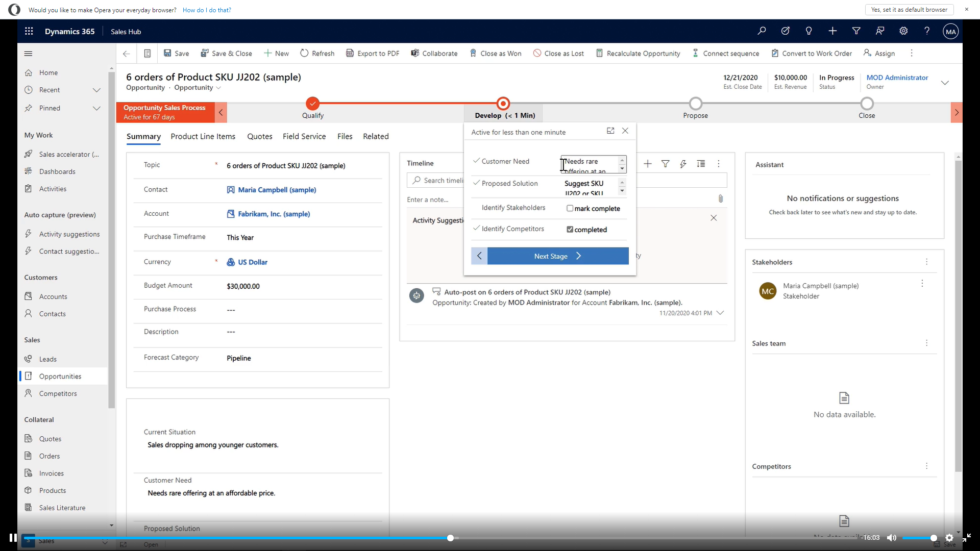Screen dimensions: 980x551
Task: Switch to the Quotes tab
Action: pyautogui.click(x=260, y=137)
